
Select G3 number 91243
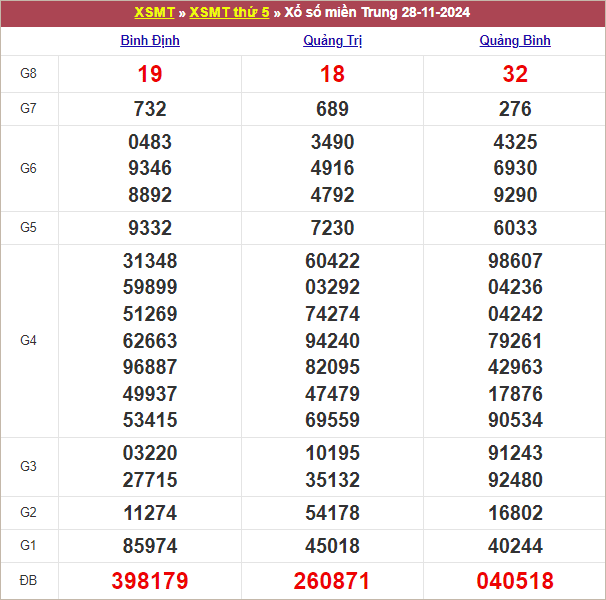(515, 453)
